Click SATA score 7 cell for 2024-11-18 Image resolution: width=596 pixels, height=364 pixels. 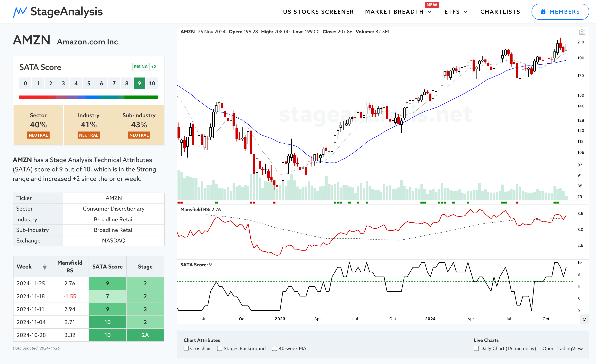pyautogui.click(x=107, y=296)
